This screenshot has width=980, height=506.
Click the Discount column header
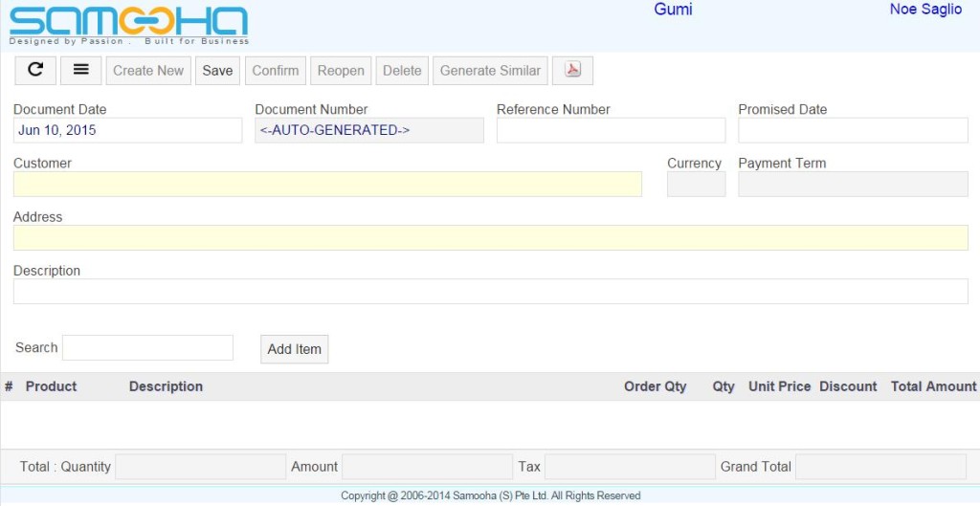pyautogui.click(x=848, y=386)
